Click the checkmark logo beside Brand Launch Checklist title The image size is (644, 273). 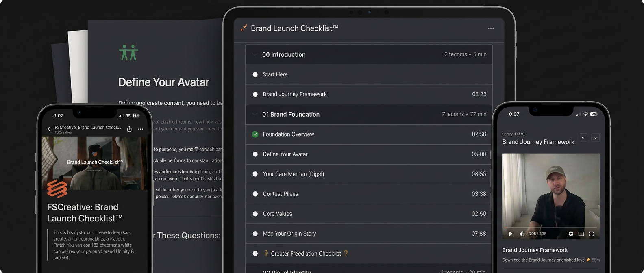click(x=244, y=28)
